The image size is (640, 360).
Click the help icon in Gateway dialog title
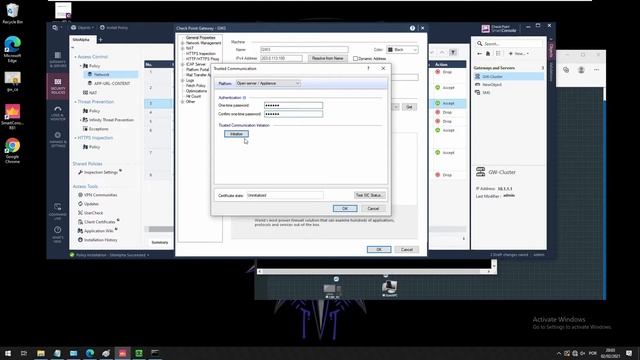pos(412,28)
